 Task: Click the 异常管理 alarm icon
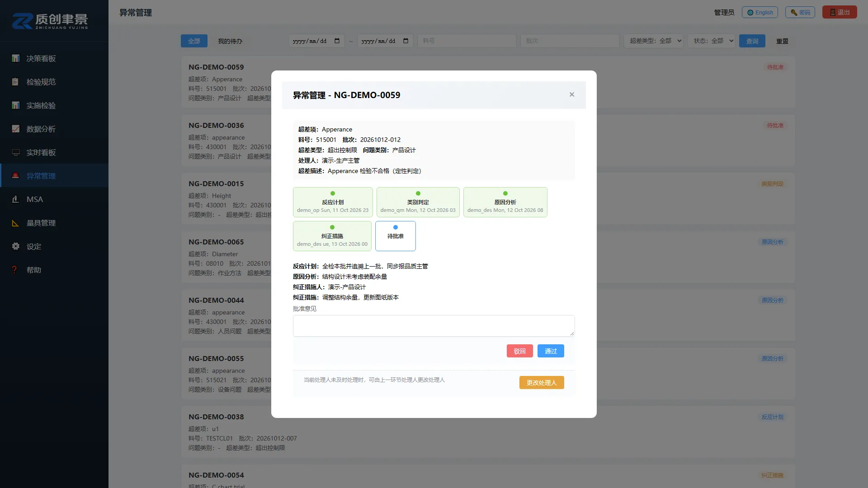tap(15, 176)
